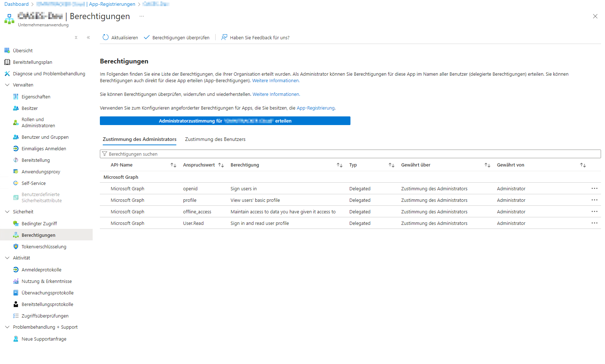
Task: Click the Rollen und Administratoren icon
Action: coord(16,123)
